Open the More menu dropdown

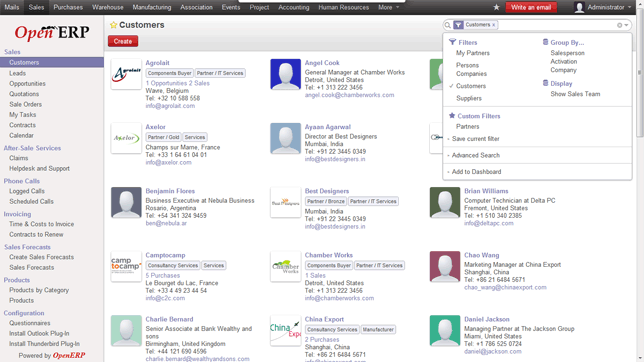388,7
